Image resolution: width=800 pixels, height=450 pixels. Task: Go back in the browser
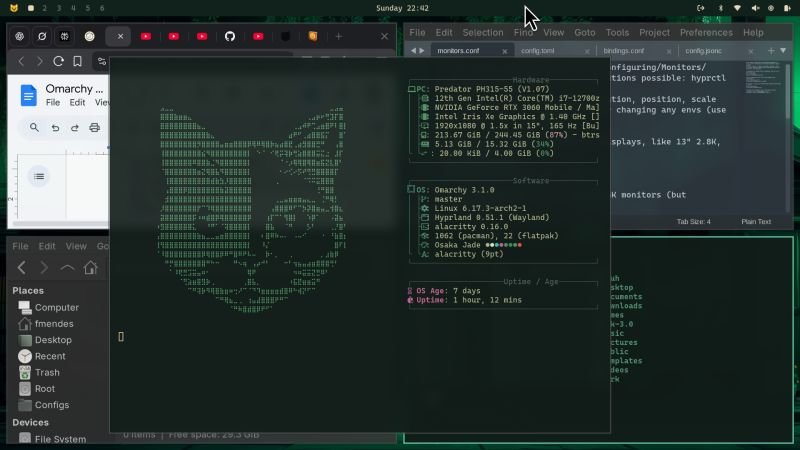pos(21,61)
